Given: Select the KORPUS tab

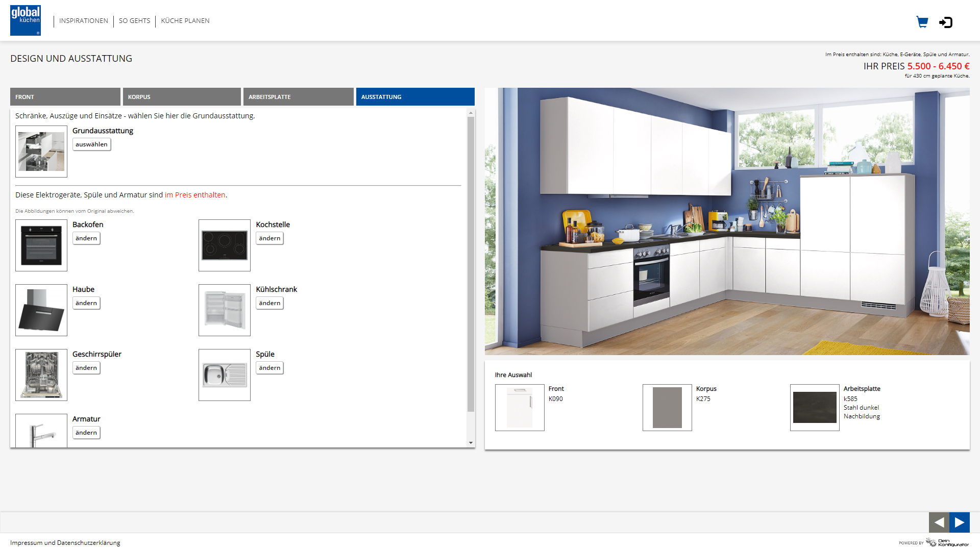Looking at the screenshot, I should [182, 97].
